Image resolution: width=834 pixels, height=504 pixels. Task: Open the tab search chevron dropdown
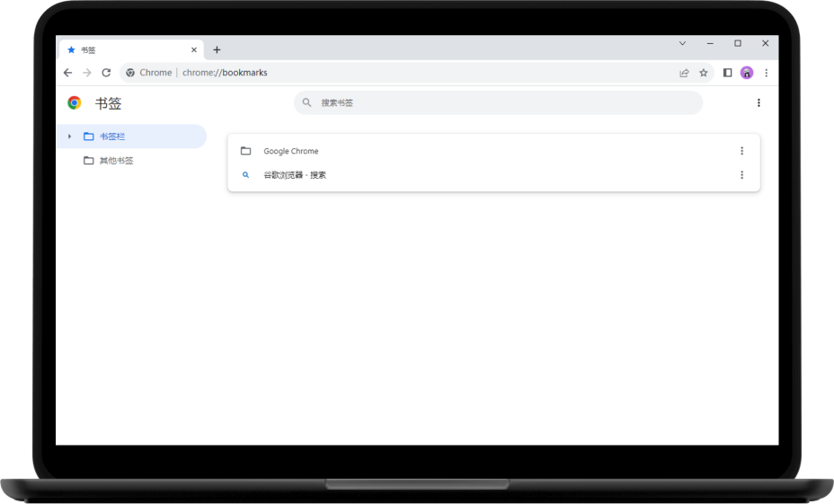click(682, 43)
